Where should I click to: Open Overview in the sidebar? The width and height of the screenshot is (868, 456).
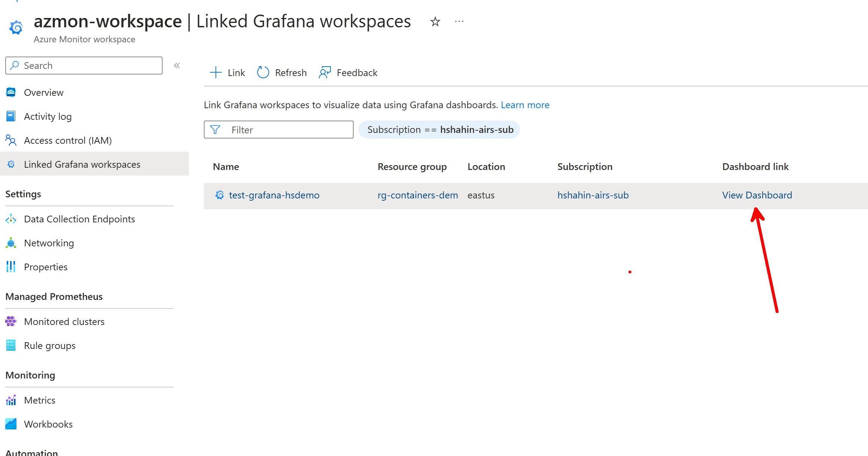tap(43, 92)
